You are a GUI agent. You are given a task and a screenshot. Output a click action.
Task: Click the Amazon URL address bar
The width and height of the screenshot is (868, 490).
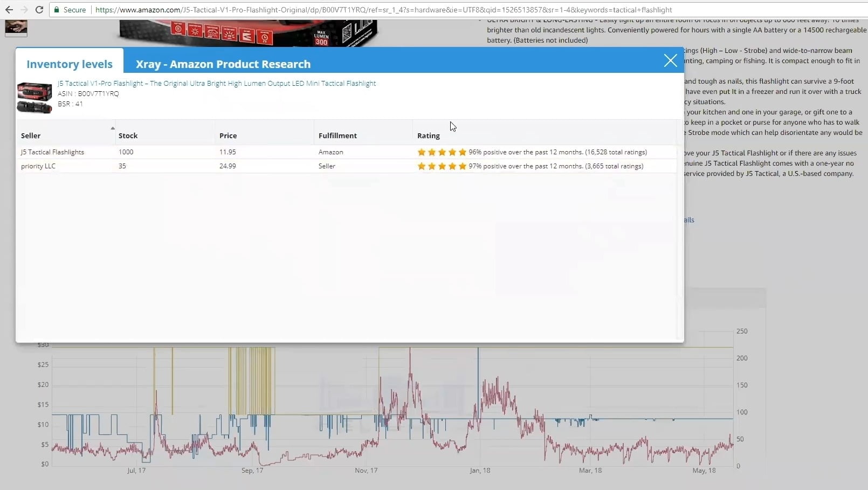tap(383, 10)
